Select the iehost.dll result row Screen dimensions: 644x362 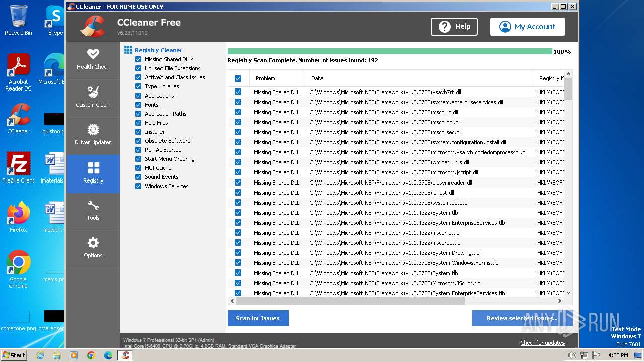click(x=396, y=193)
